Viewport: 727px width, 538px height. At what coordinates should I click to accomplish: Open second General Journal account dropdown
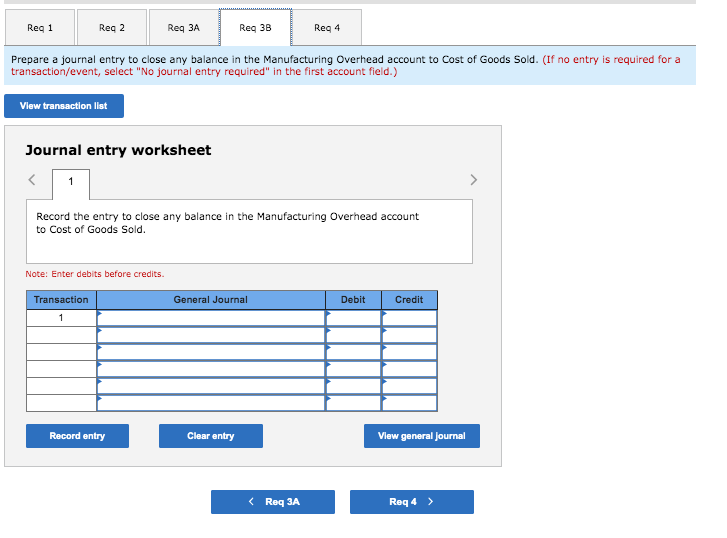211,335
